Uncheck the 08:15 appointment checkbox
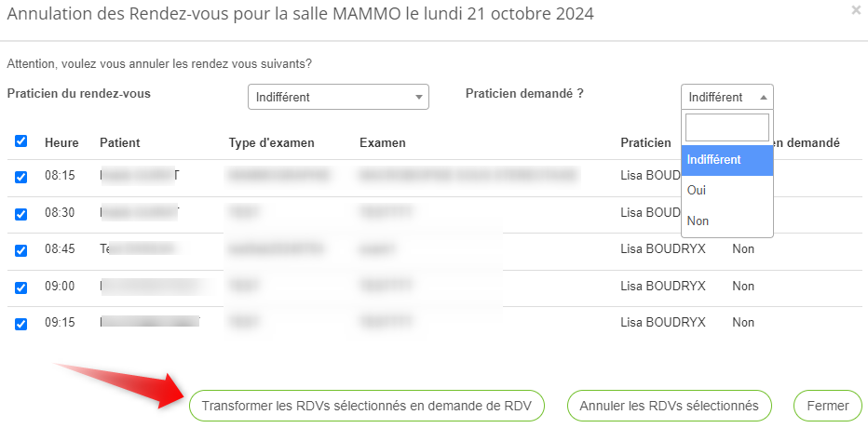Image resolution: width=868 pixels, height=428 pixels. coord(21,177)
